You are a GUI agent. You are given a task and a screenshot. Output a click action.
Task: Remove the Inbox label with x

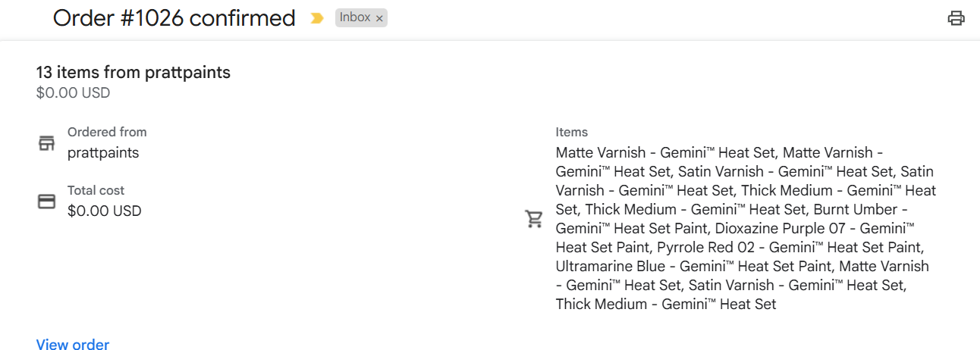(379, 18)
